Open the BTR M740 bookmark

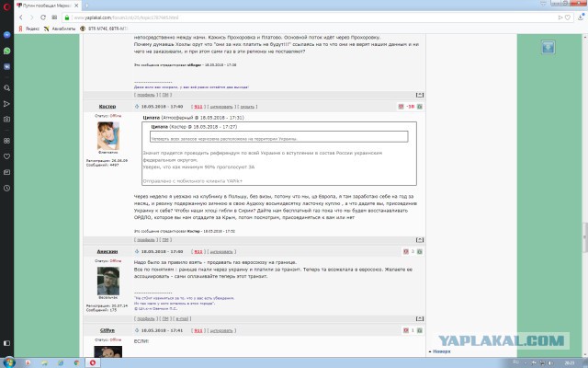point(104,29)
